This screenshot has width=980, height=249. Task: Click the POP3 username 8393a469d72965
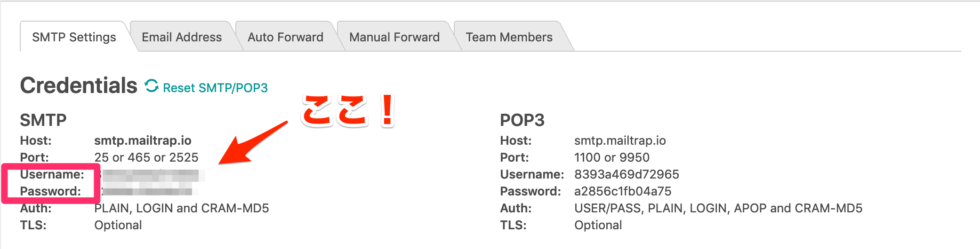point(627,174)
